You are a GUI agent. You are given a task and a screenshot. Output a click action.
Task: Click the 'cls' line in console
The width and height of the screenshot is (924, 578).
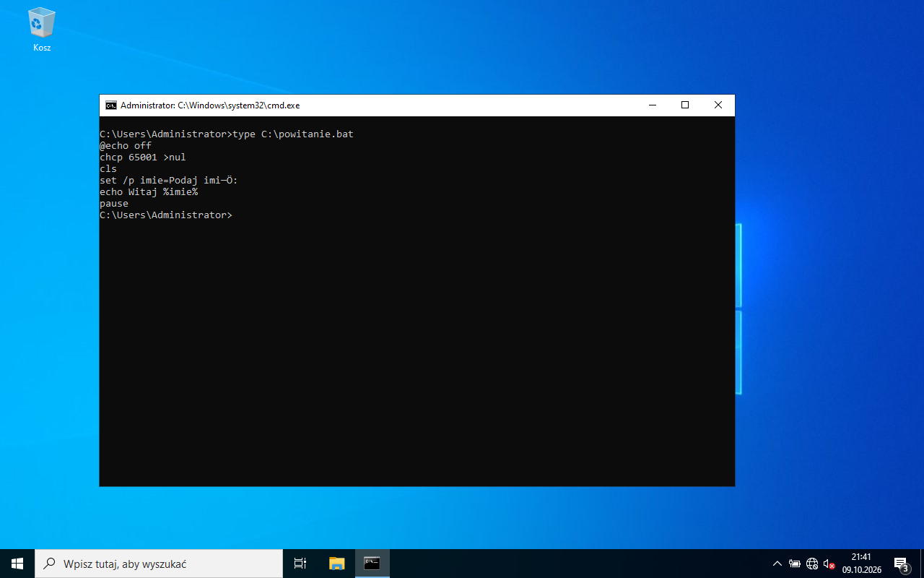(x=108, y=169)
